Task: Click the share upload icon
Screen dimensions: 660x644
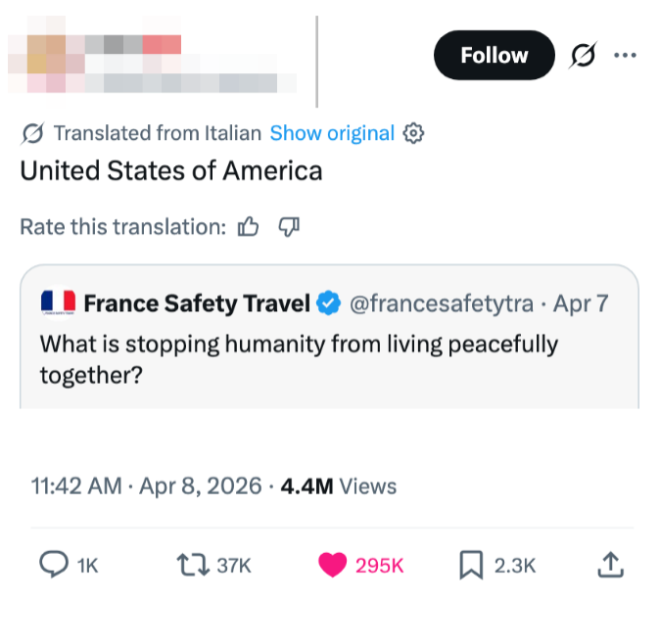Action: click(610, 565)
